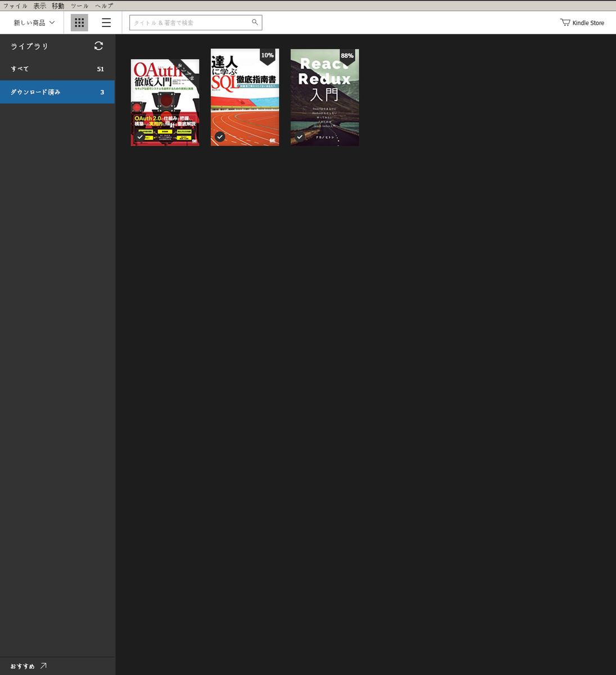
Task: Open the ツール menu
Action: 79,6
